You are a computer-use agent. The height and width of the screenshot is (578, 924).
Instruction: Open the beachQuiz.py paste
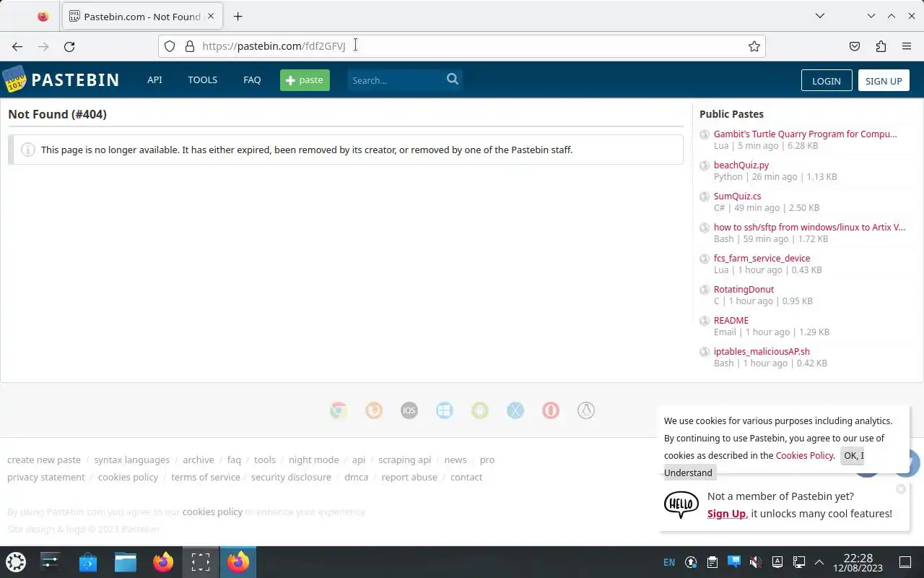[741, 165]
